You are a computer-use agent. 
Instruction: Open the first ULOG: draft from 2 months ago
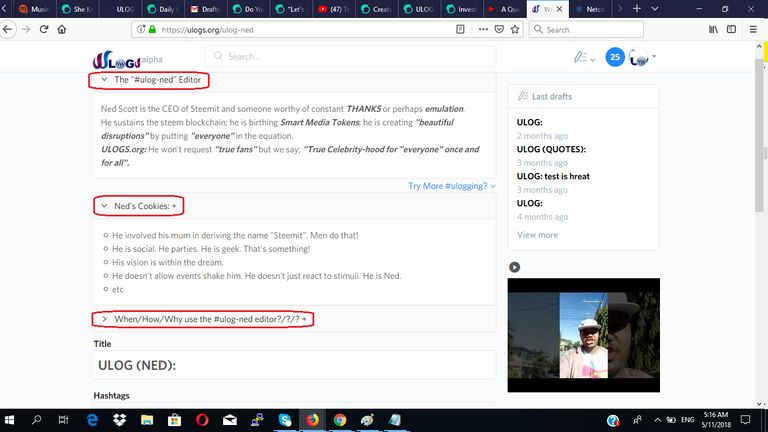coord(529,122)
